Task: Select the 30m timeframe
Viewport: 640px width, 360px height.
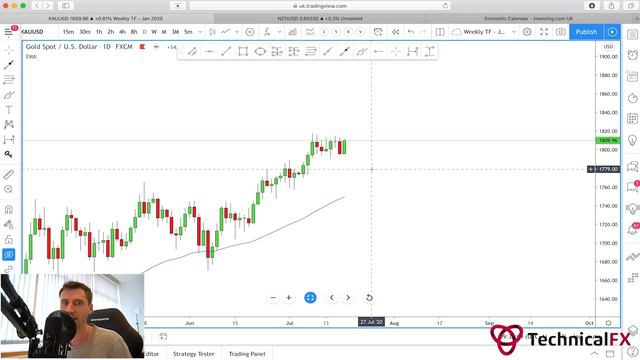Action: (x=85, y=32)
